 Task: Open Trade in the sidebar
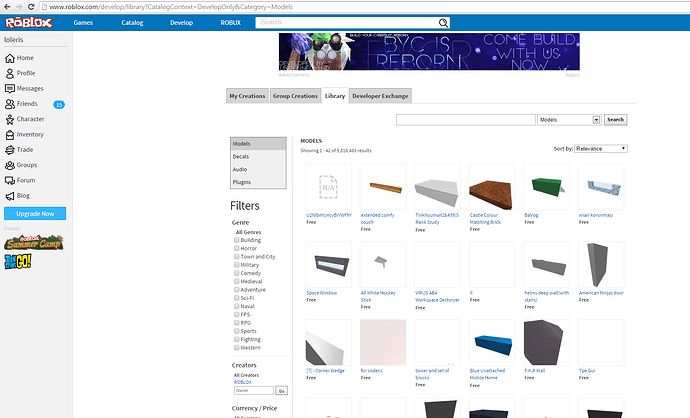coord(19,150)
